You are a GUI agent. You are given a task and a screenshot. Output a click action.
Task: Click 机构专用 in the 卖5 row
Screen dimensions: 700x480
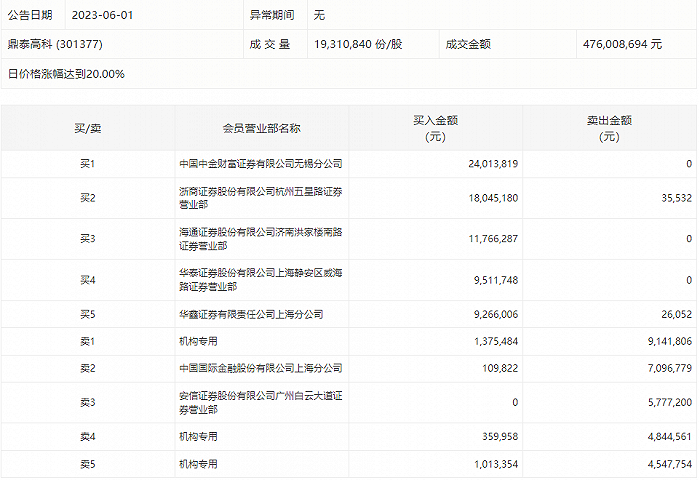point(198,464)
